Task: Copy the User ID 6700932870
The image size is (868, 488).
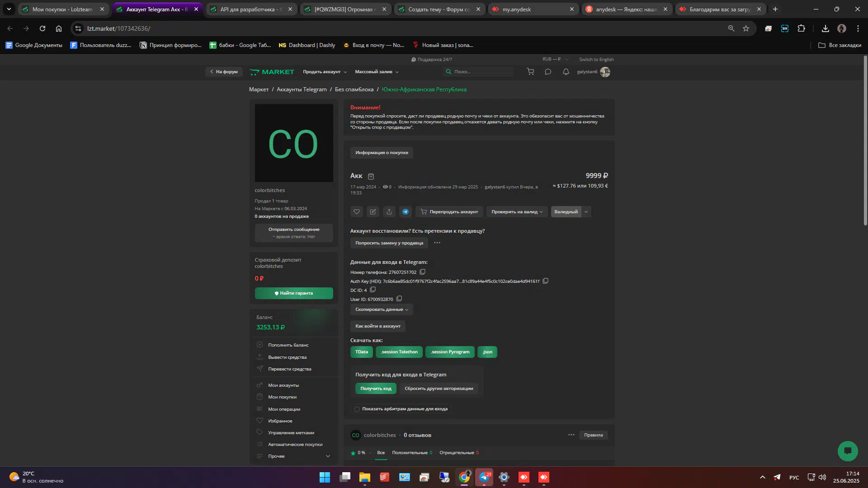Action: 399,299
